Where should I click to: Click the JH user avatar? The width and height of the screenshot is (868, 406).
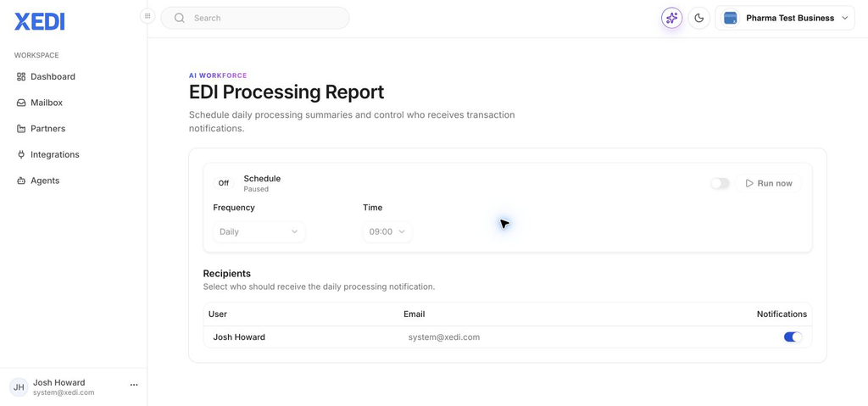point(19,387)
